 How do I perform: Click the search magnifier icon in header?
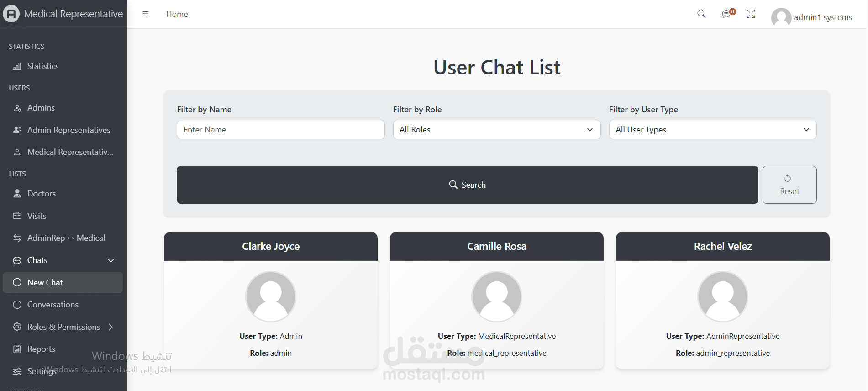pyautogui.click(x=701, y=14)
